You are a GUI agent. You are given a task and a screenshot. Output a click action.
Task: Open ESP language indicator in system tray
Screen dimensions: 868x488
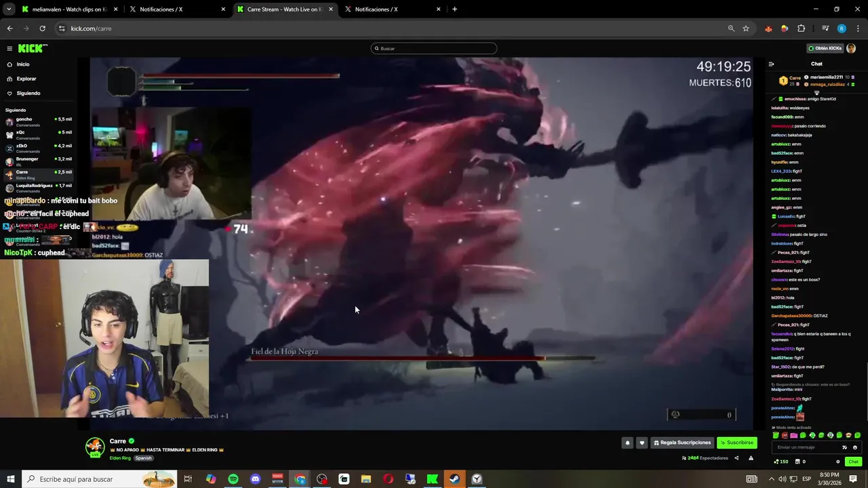tap(807, 479)
